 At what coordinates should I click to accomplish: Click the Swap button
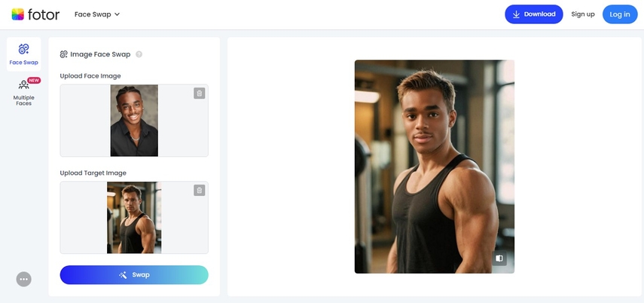(134, 275)
